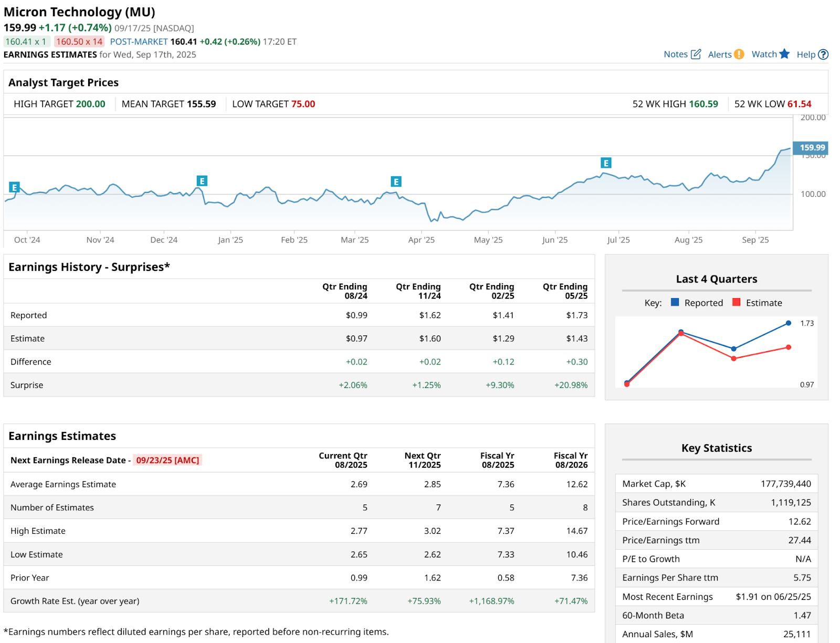Open the Alerts link
The height and width of the screenshot is (643, 840).
click(x=720, y=54)
